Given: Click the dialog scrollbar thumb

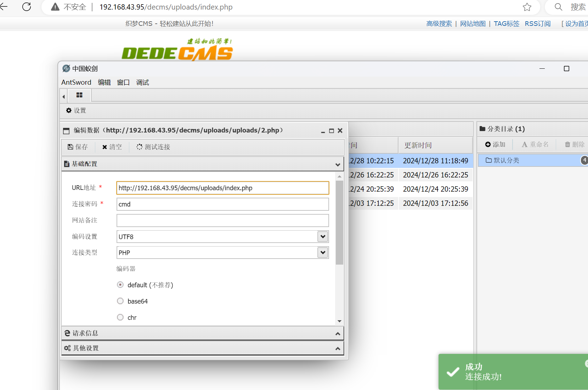Looking at the screenshot, I should tap(339, 222).
